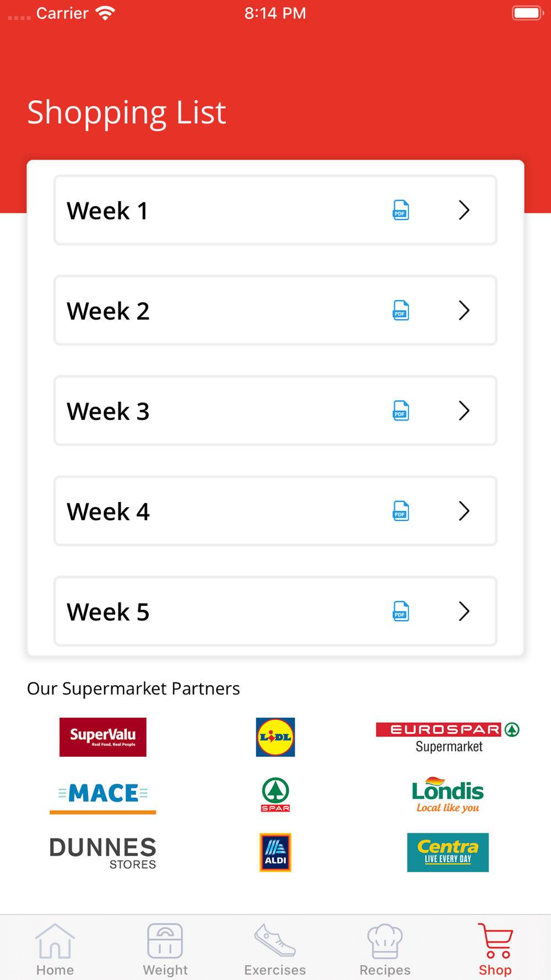The width and height of the screenshot is (551, 980).
Task: Tap the PDF icon for Week 3
Action: 401,411
